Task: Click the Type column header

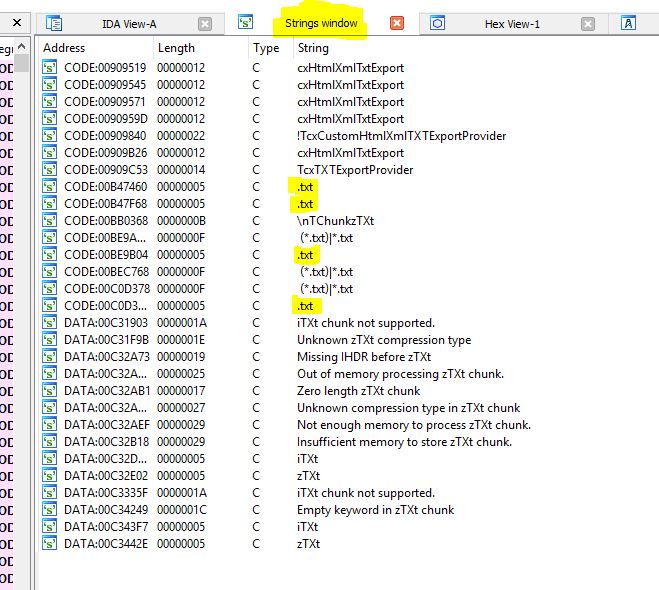Action: 266,48
